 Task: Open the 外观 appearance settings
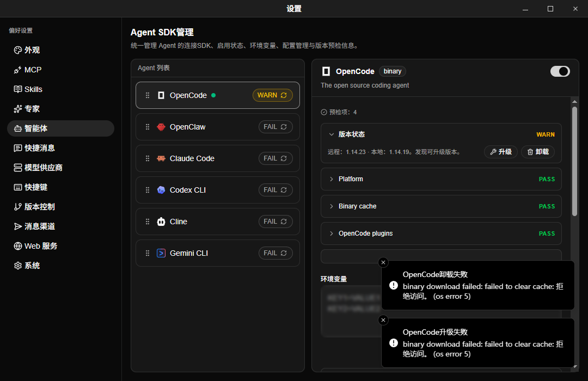tap(61, 50)
